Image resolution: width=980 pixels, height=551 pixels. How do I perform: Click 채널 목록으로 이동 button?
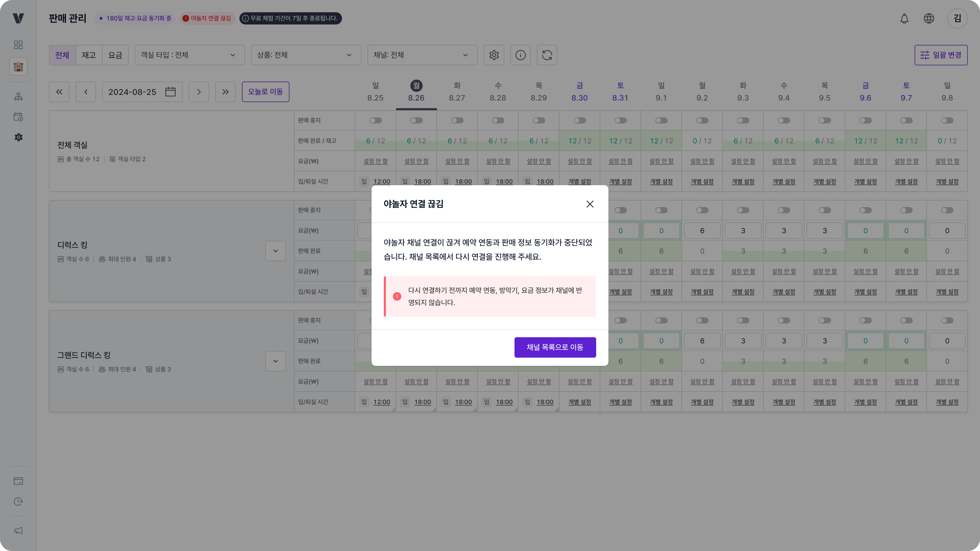555,347
